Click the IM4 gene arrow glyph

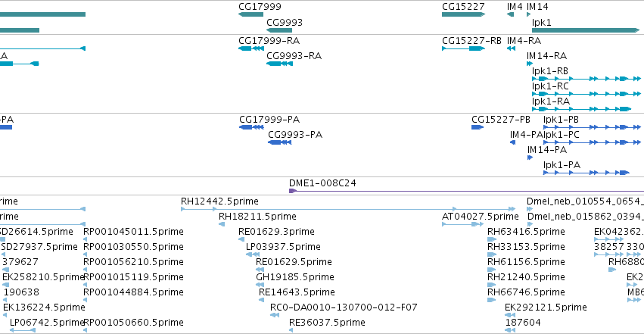pos(511,14)
